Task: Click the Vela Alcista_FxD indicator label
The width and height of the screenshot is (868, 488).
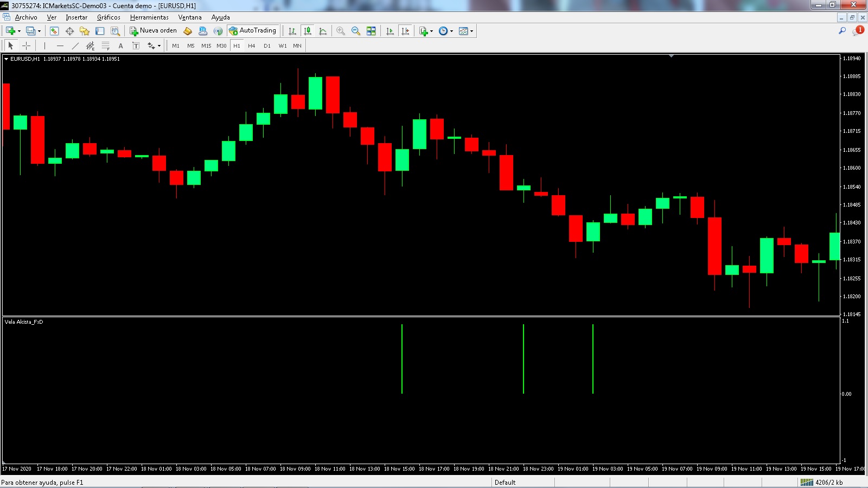Action: pyautogui.click(x=24, y=322)
